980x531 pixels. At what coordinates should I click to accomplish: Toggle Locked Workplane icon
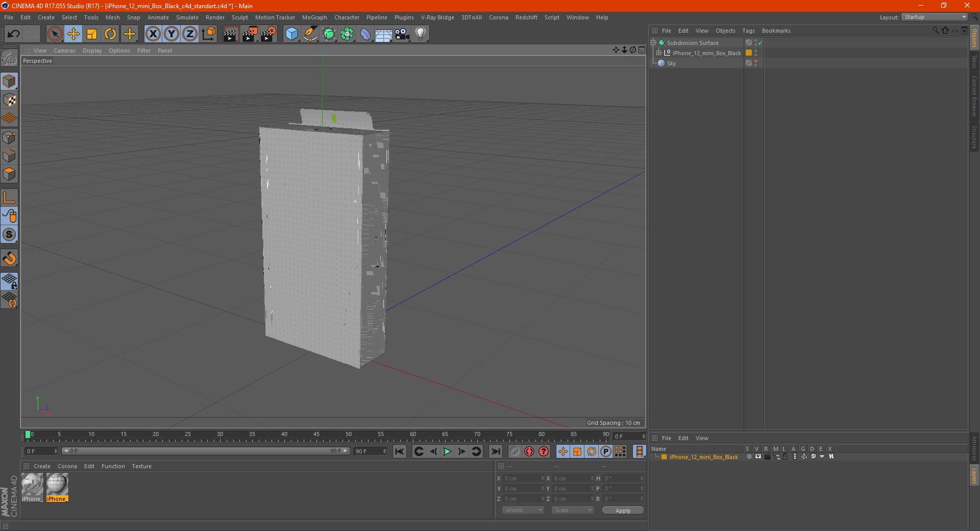point(9,281)
